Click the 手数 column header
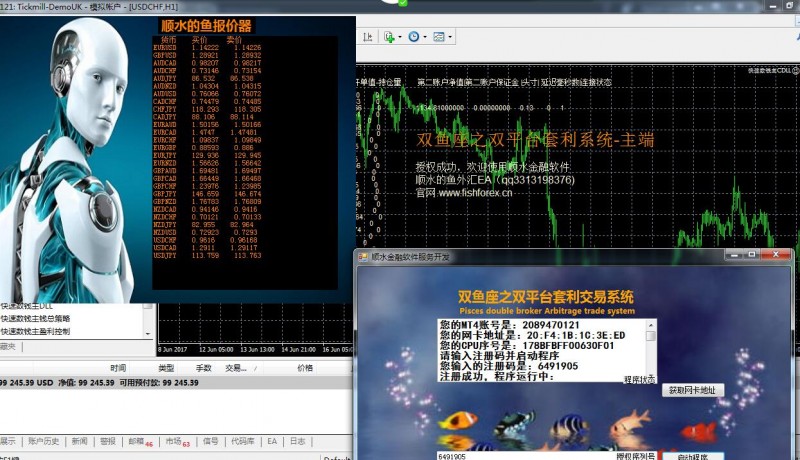Screen dimensions: 800x460 coord(204,368)
